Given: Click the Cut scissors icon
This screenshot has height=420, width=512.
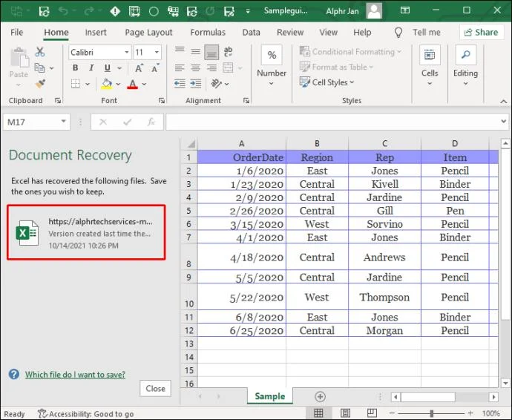Looking at the screenshot, I should click(40, 52).
